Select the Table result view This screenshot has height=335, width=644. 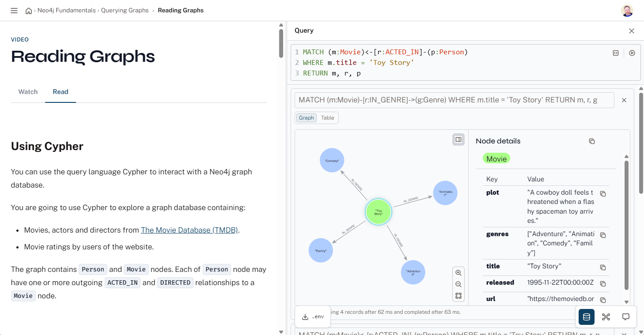[327, 118]
